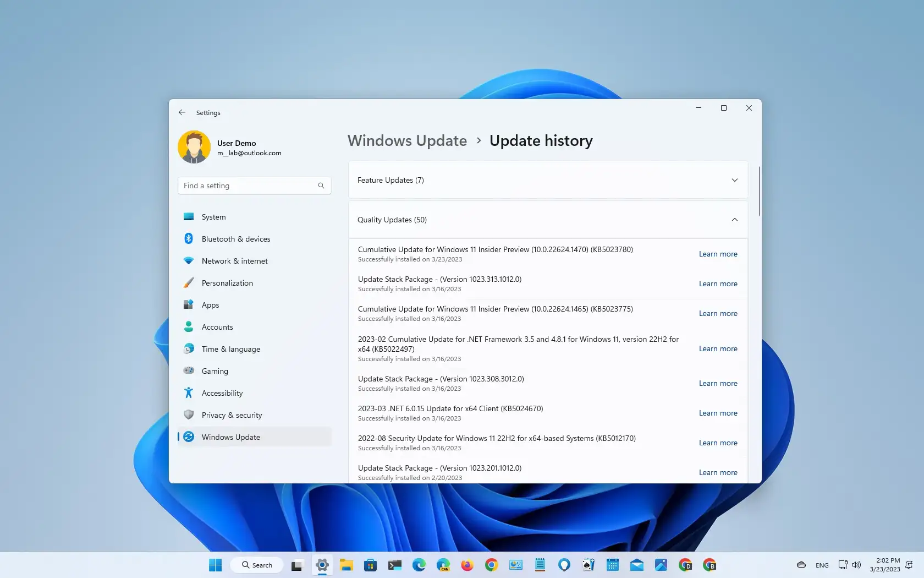The width and height of the screenshot is (924, 578).
Task: Learn more about KB5022497 .NET update
Action: [718, 348]
